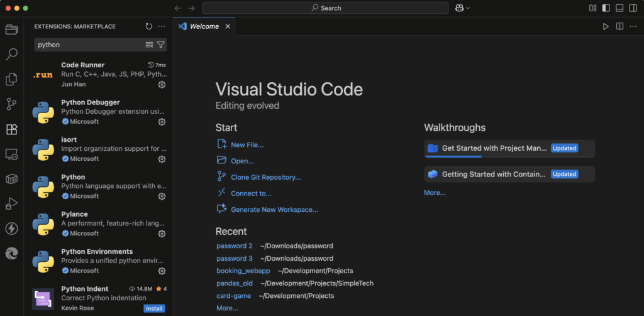Viewport: 644px width, 316px height.
Task: Open manage gear for Python Debugger
Action: tap(162, 122)
